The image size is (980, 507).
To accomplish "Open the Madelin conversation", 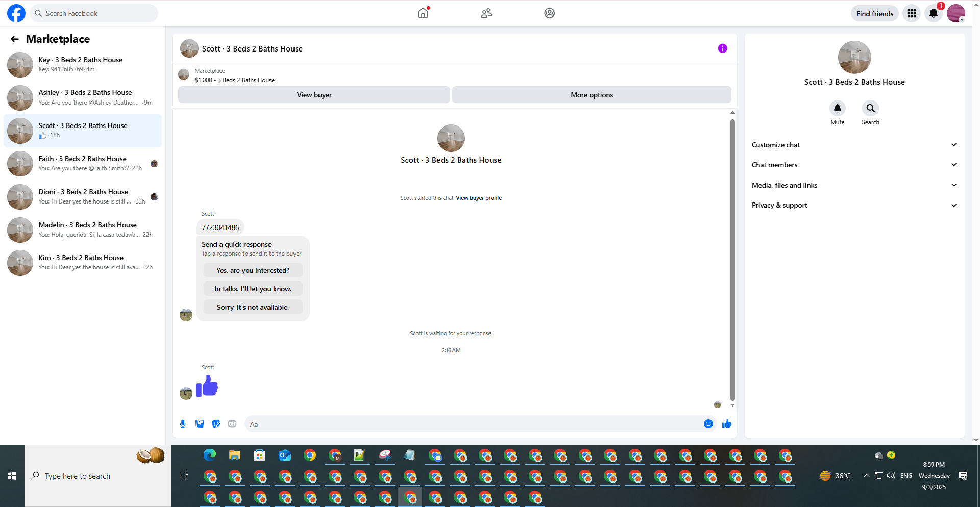I will 83,230.
